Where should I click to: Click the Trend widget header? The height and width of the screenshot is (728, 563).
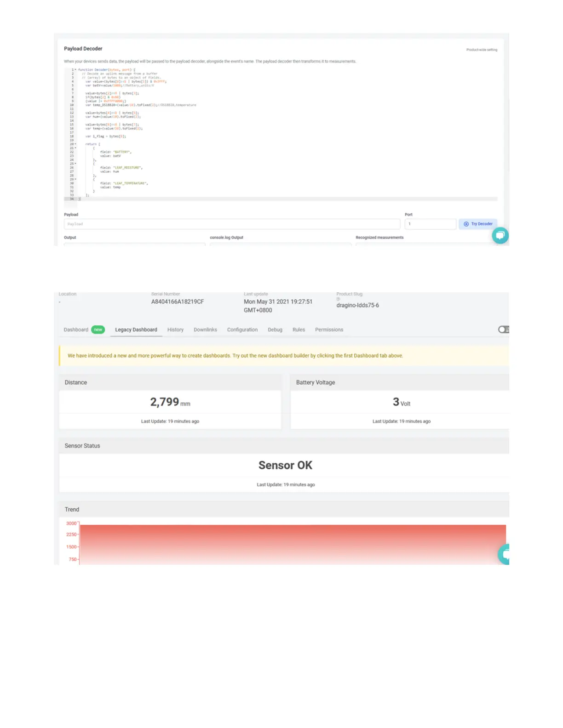[284, 509]
